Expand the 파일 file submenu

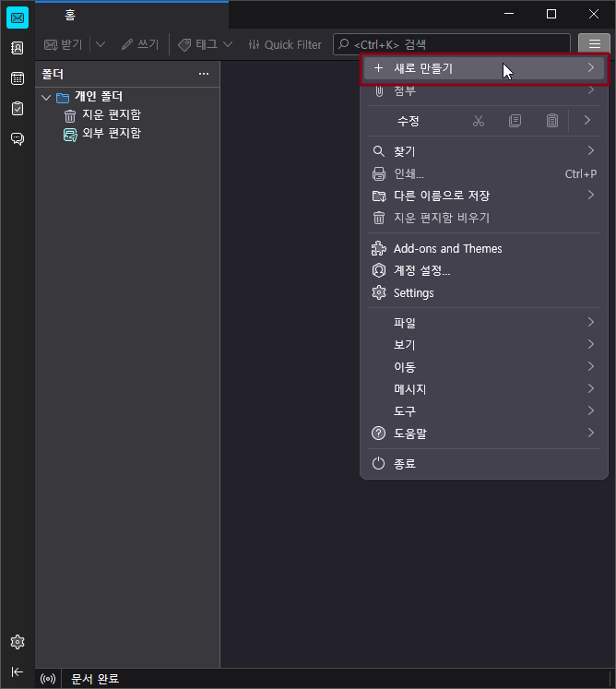(484, 323)
